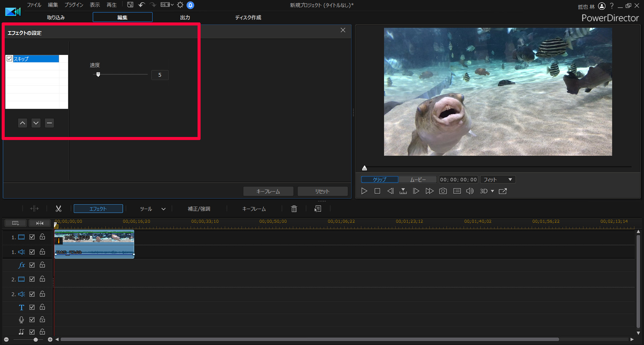Adjust the 速度 speed slider
The height and width of the screenshot is (345, 644).
(98, 74)
